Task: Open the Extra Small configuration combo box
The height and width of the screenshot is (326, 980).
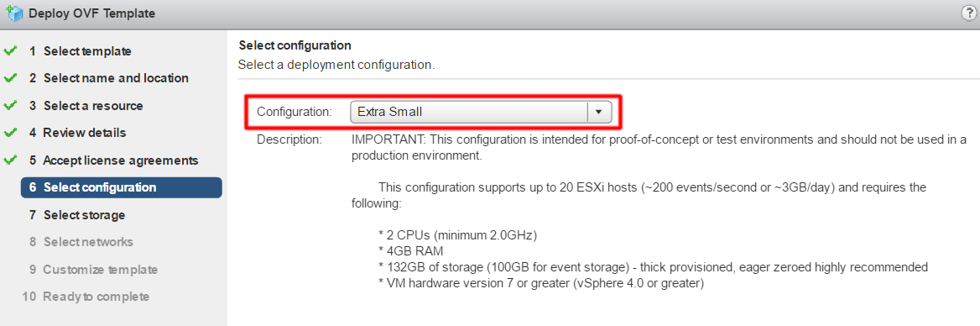Action: [480, 112]
